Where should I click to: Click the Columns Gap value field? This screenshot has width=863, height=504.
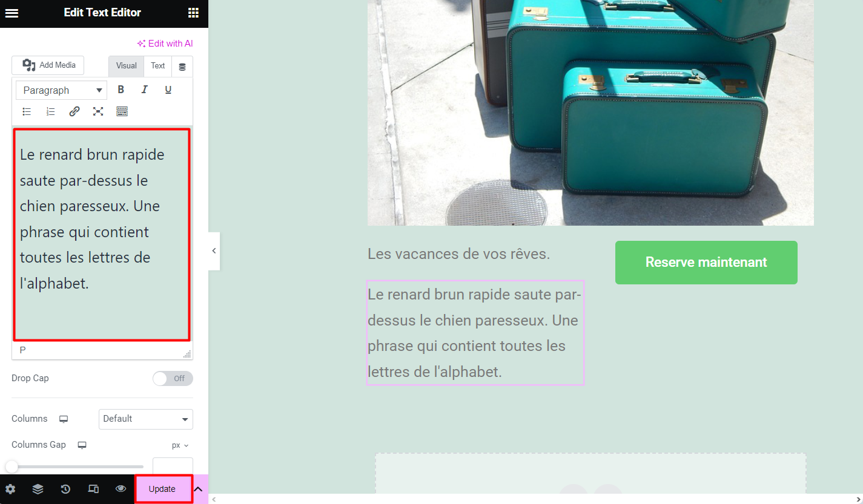(x=173, y=466)
